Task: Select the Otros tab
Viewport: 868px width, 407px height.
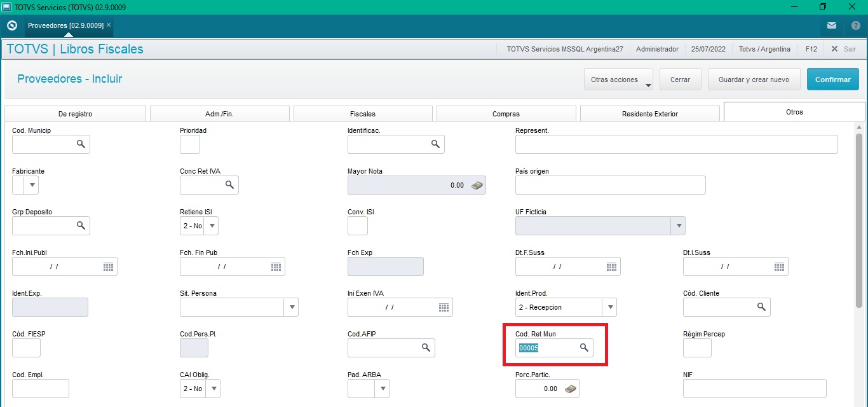Action: [794, 112]
